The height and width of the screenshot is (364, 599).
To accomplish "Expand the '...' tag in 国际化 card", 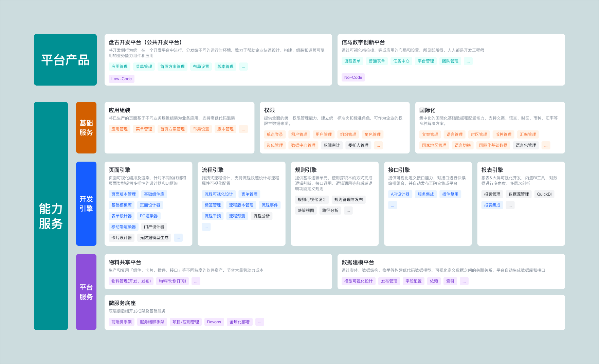I will click(x=546, y=145).
